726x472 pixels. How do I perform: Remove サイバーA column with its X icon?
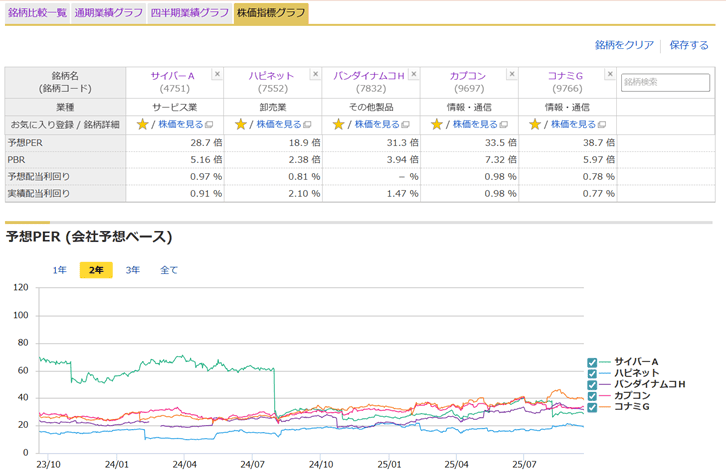pyautogui.click(x=217, y=75)
